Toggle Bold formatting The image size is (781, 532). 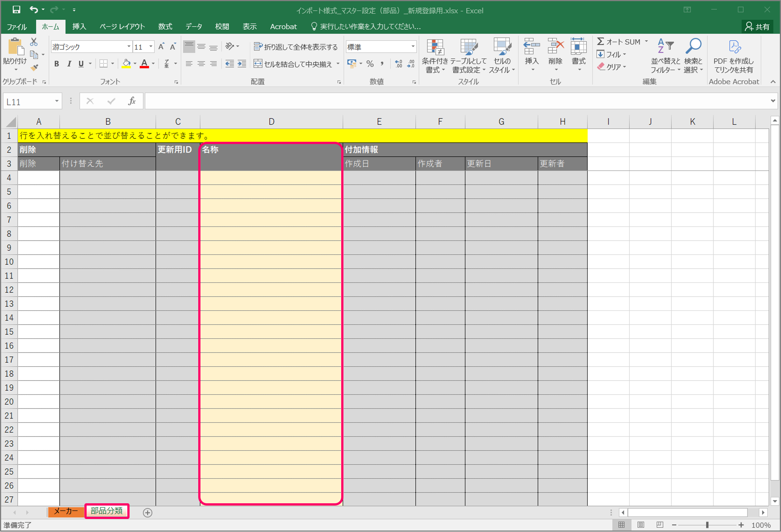pyautogui.click(x=56, y=64)
